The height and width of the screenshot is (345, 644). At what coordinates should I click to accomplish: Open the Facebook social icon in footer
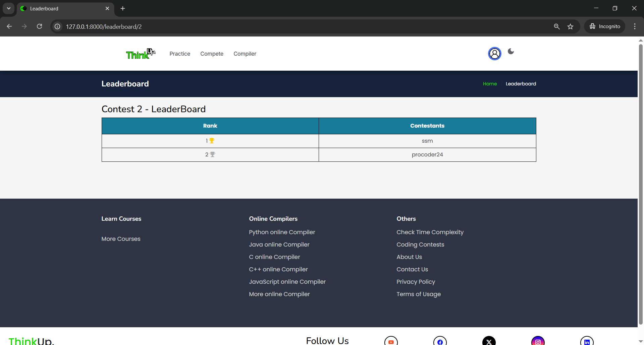coord(440,342)
